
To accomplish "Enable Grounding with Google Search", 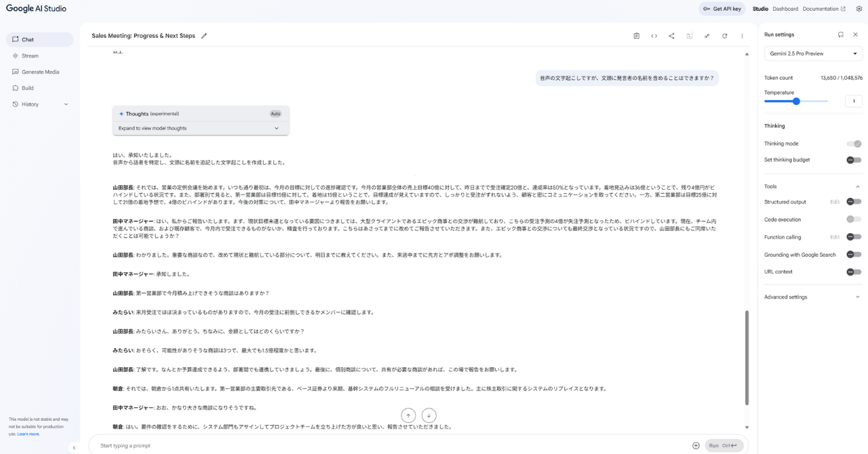I will click(x=854, y=255).
